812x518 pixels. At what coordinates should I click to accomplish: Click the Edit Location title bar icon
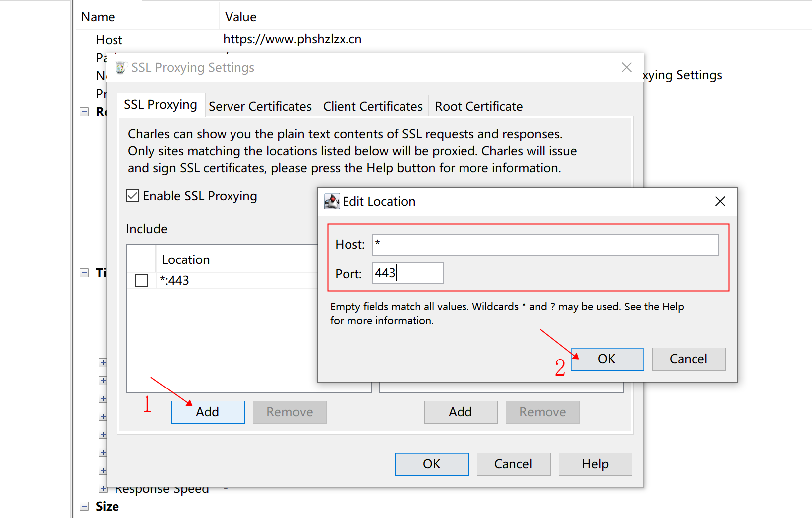pyautogui.click(x=332, y=201)
